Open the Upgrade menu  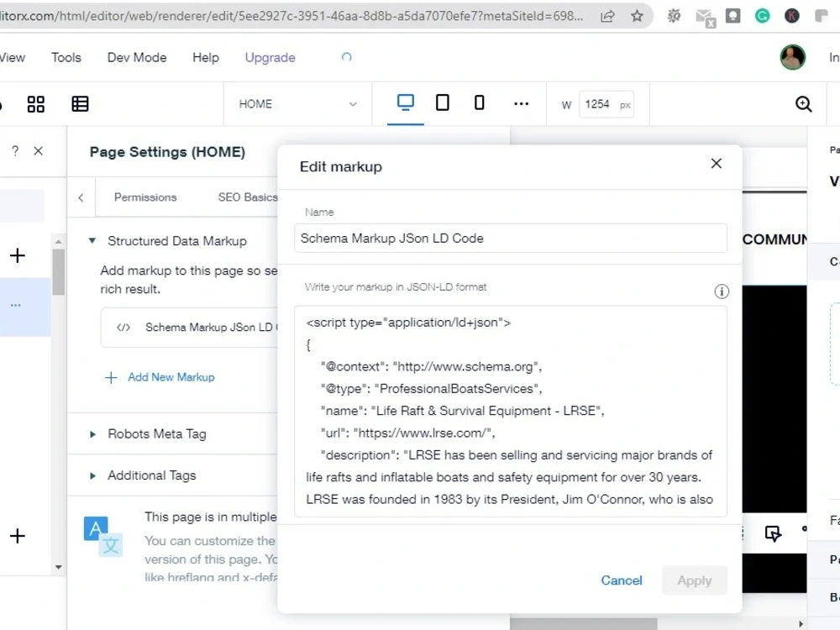(x=270, y=57)
